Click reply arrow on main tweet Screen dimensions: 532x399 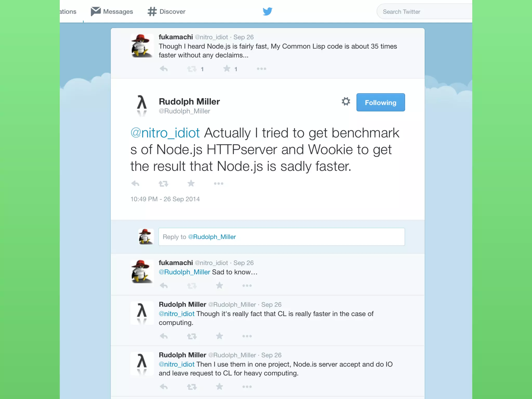coord(135,184)
